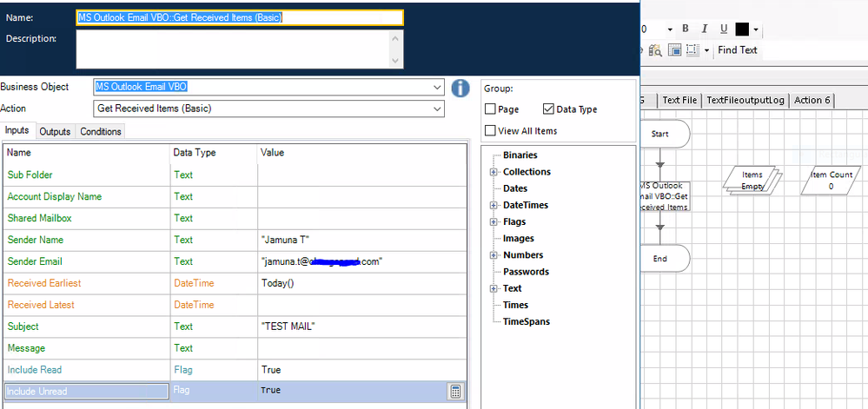Click the find references magnifier toolbar icon
Image resolution: width=868 pixels, height=409 pixels.
point(655,50)
